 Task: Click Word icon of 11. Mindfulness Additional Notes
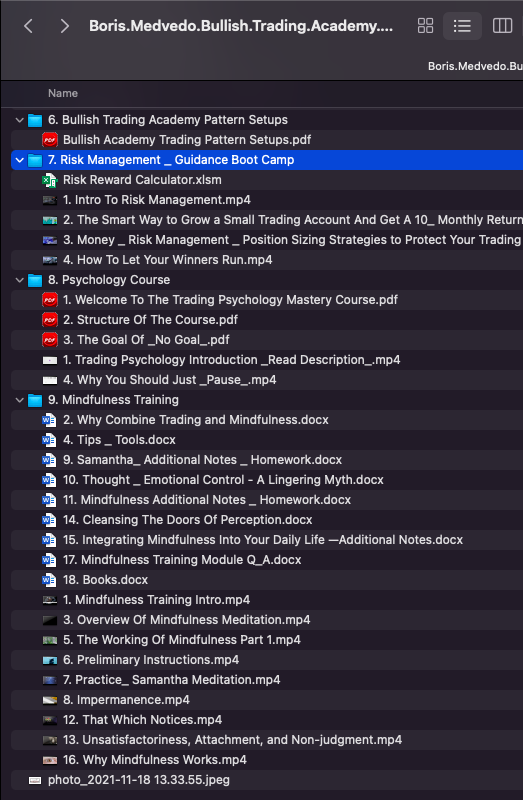(49, 500)
